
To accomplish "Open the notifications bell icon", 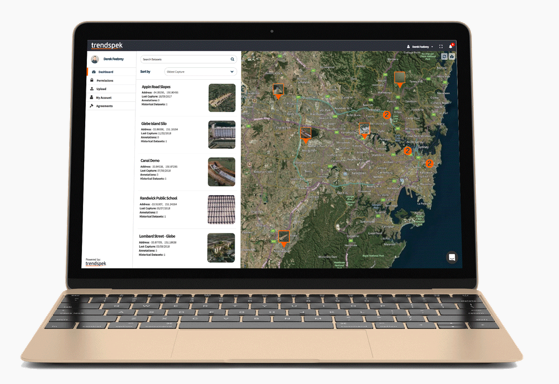I will [x=451, y=46].
